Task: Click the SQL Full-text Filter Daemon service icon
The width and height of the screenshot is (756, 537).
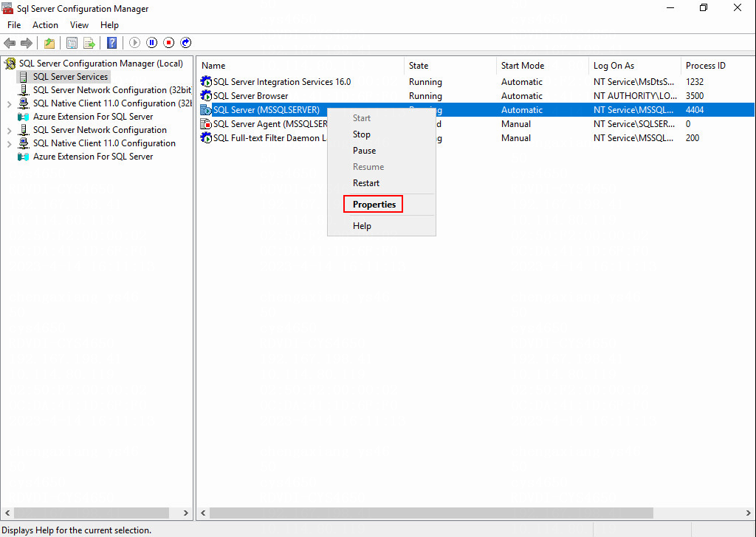Action: pos(207,138)
